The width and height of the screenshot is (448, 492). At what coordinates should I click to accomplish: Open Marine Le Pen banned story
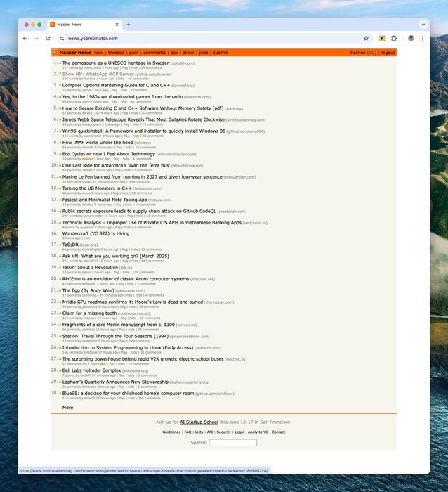tap(143, 176)
